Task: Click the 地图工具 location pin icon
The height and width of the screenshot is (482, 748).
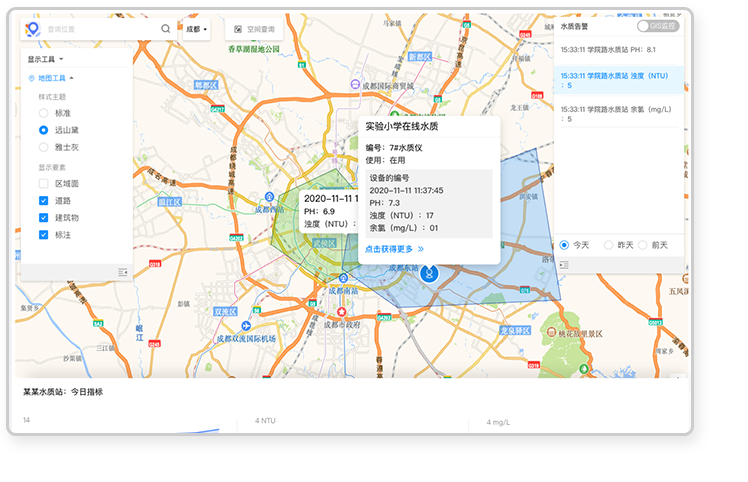Action: click(x=31, y=78)
